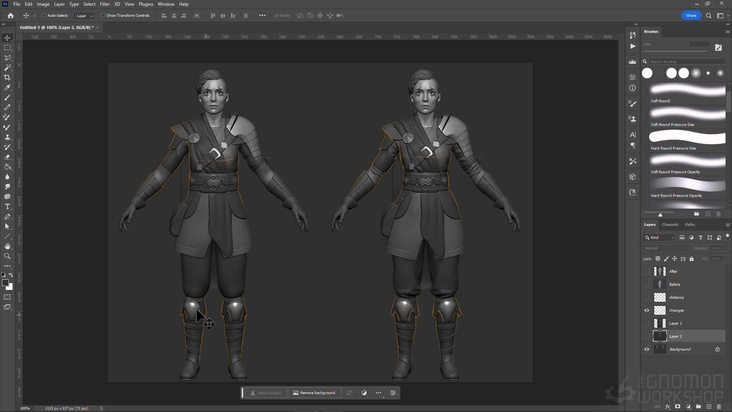This screenshot has height=412, width=732.
Task: Hide the Background layer visibility
Action: click(647, 349)
